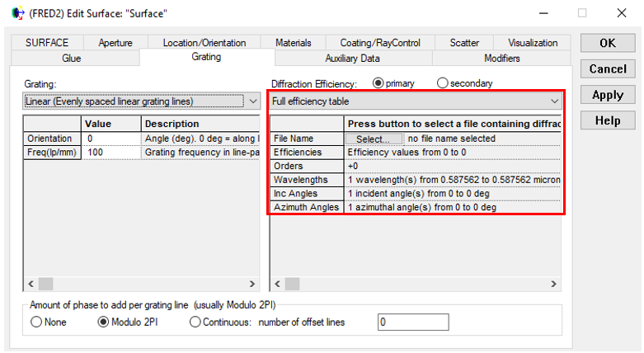Image resolution: width=644 pixels, height=353 pixels.
Task: Open Help for this dialog
Action: point(608,121)
